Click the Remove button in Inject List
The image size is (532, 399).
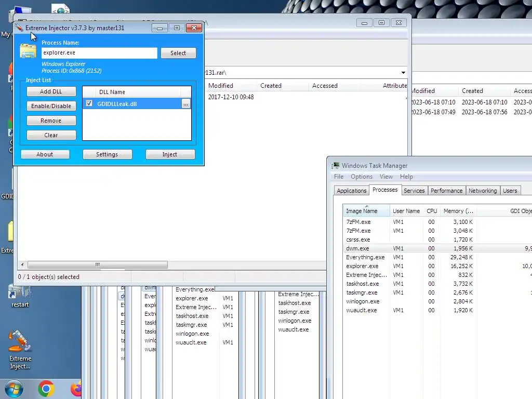pos(51,121)
